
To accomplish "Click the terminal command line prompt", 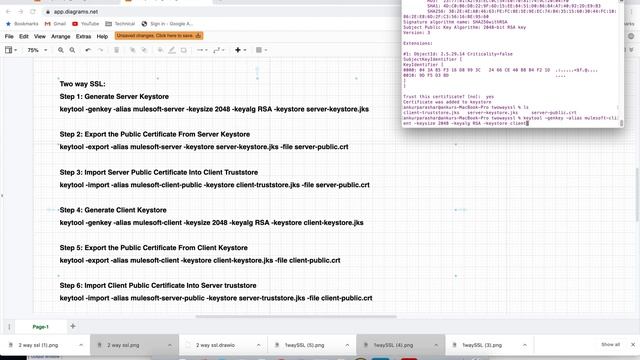I will click(x=510, y=120).
